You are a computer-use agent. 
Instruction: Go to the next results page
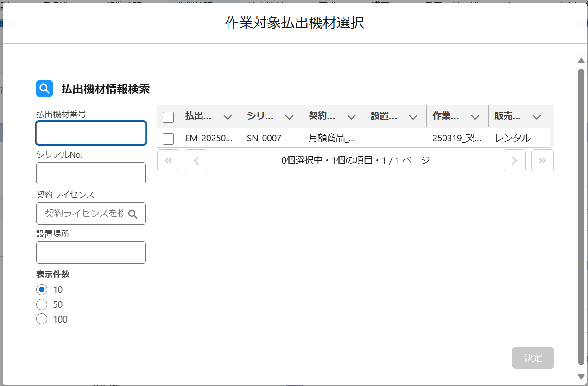tap(514, 160)
